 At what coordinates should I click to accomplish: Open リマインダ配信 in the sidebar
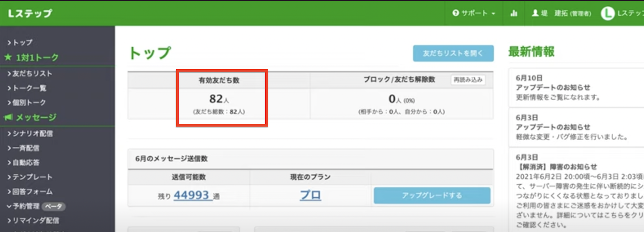click(x=34, y=220)
